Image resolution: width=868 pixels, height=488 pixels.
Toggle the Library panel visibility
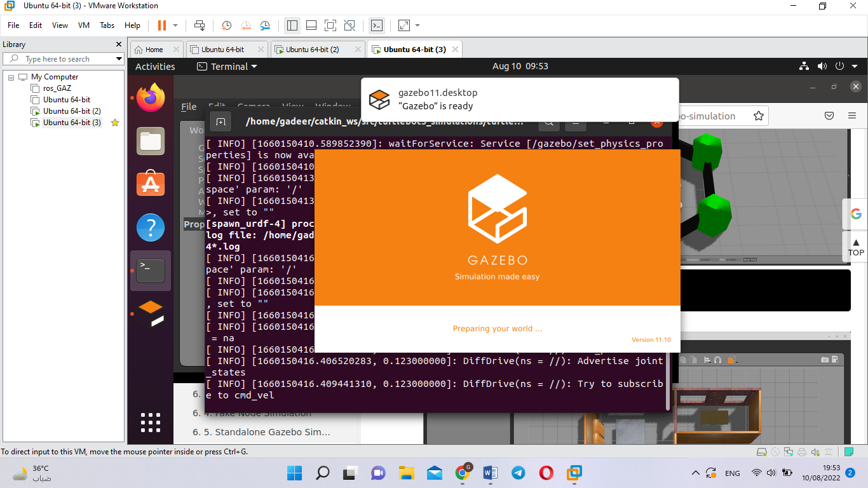[292, 25]
